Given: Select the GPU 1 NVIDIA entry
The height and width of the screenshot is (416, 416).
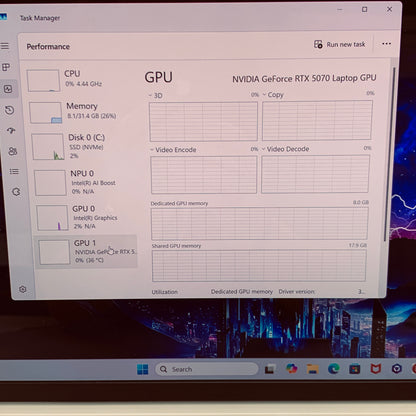Looking at the screenshot, I should click(x=87, y=251).
